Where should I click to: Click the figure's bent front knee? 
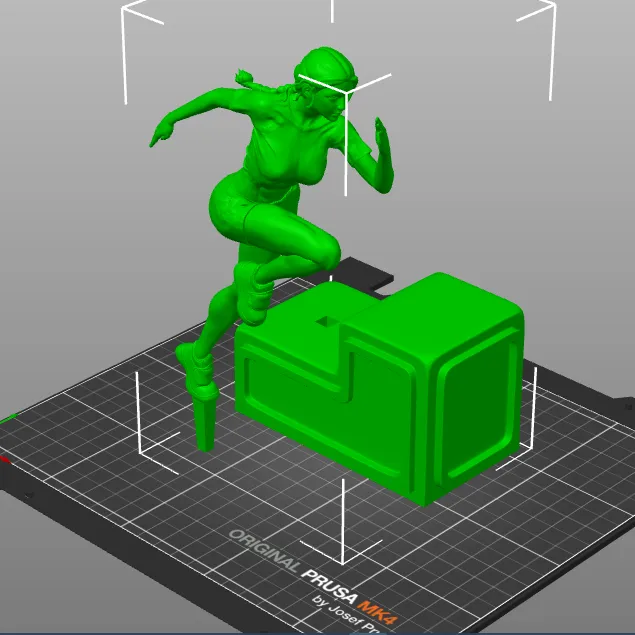pos(322,250)
